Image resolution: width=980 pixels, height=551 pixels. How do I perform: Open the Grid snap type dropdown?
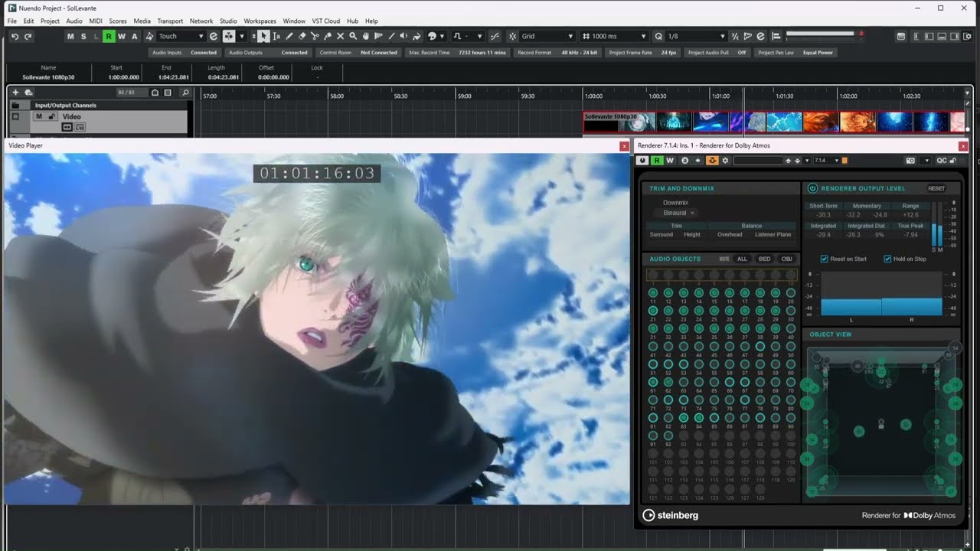click(547, 36)
